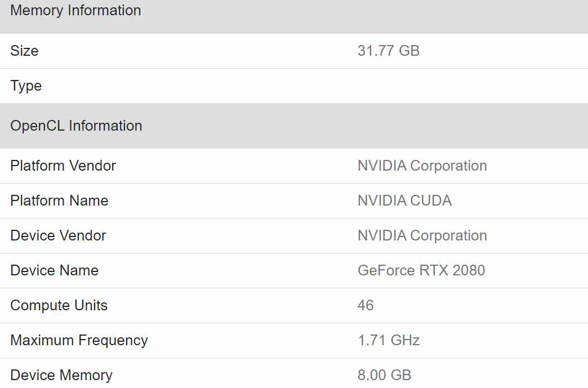Select the 1.71 GHz frequency value
The height and width of the screenshot is (388, 588).
tap(388, 340)
